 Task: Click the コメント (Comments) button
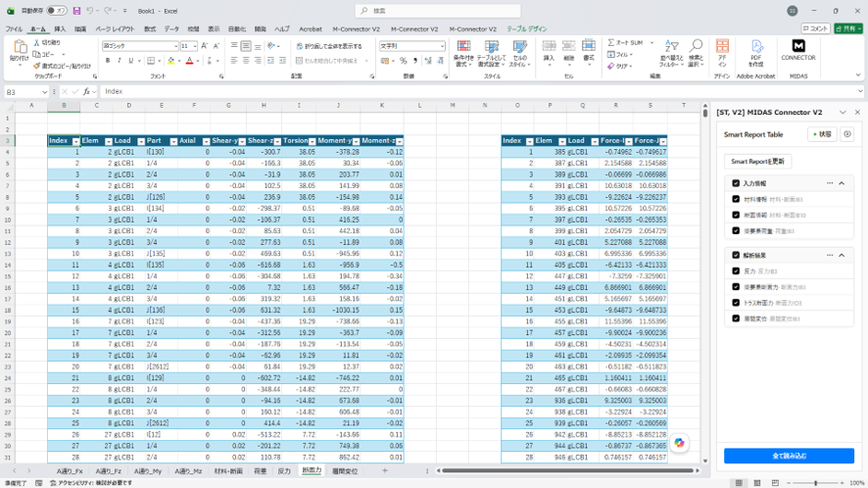click(815, 28)
